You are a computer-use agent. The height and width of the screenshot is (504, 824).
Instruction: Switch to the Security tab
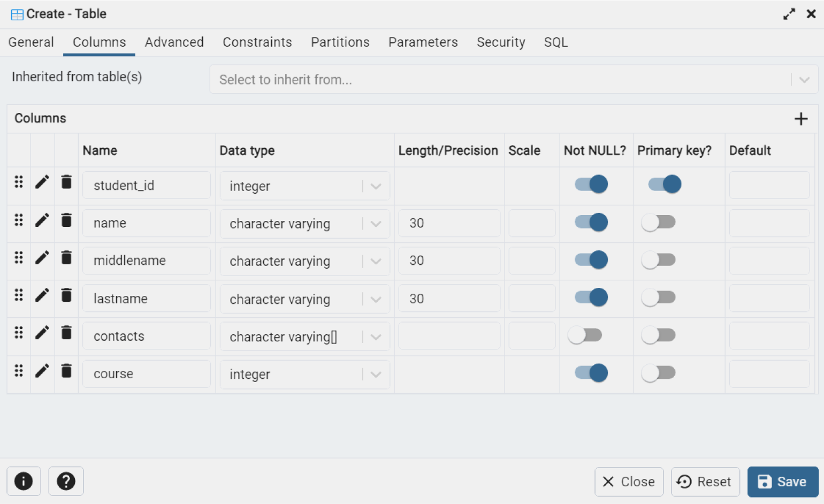click(501, 42)
